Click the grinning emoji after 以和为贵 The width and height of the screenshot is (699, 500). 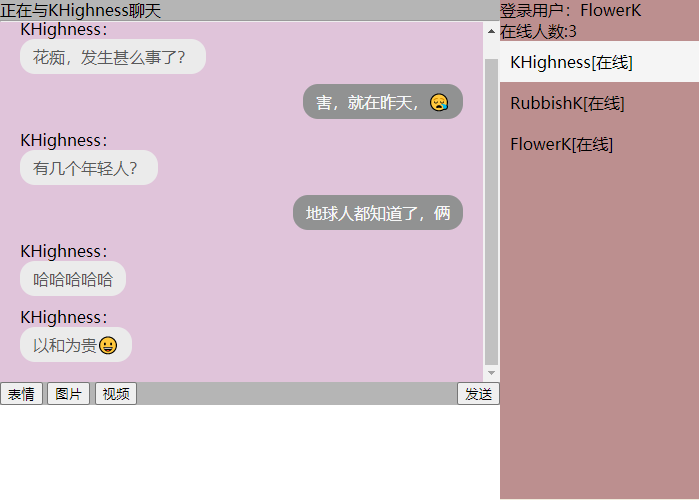click(x=108, y=345)
